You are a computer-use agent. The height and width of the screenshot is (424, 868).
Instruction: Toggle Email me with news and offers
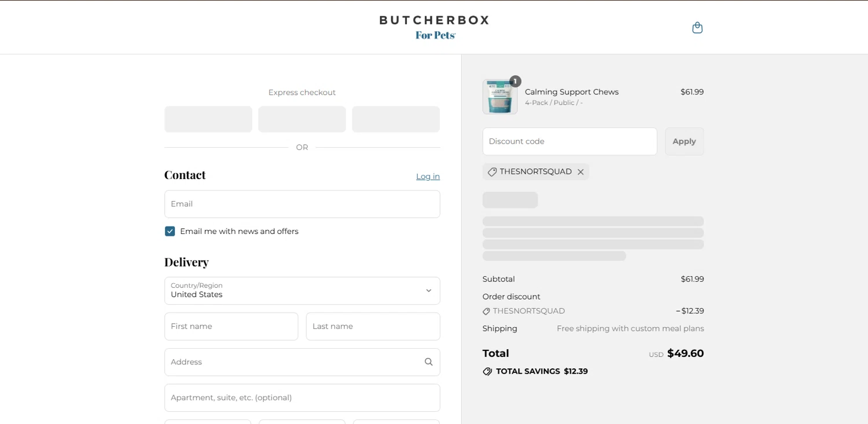click(170, 231)
